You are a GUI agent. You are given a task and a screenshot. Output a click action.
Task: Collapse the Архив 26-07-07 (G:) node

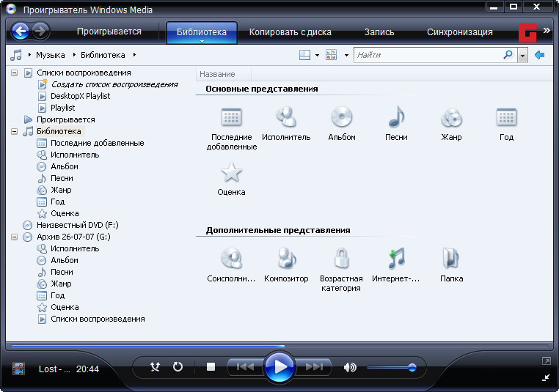(x=14, y=237)
